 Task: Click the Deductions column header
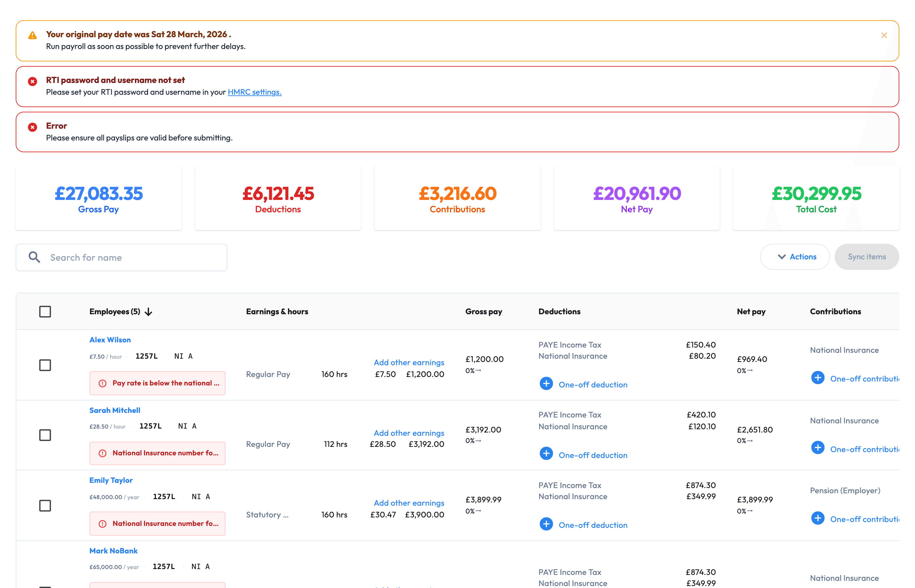point(559,312)
